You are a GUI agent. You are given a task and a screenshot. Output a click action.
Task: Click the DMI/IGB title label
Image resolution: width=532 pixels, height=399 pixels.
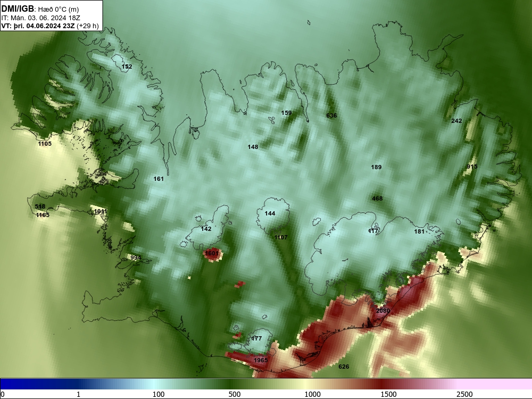(18, 9)
